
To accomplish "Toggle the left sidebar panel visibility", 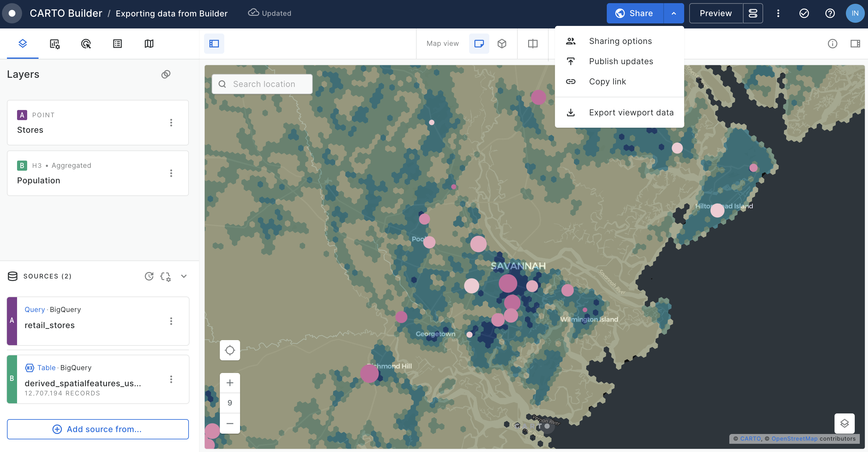I will click(x=214, y=44).
